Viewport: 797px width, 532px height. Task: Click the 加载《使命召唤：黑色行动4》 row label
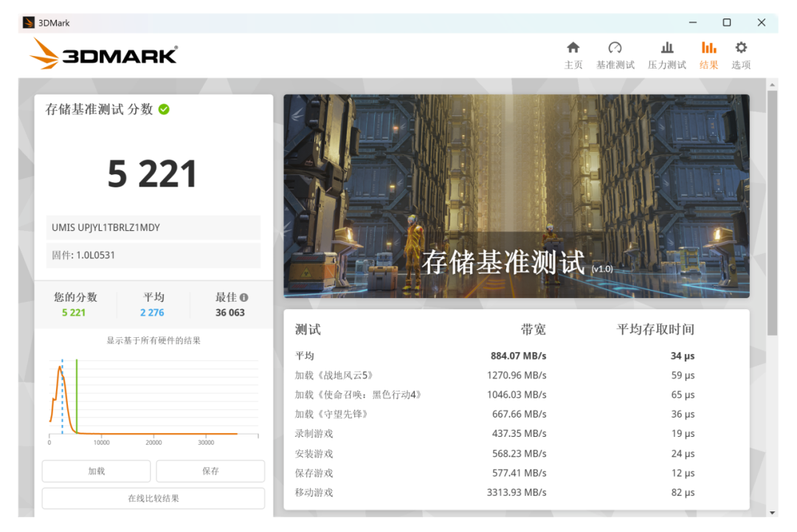[x=359, y=395]
